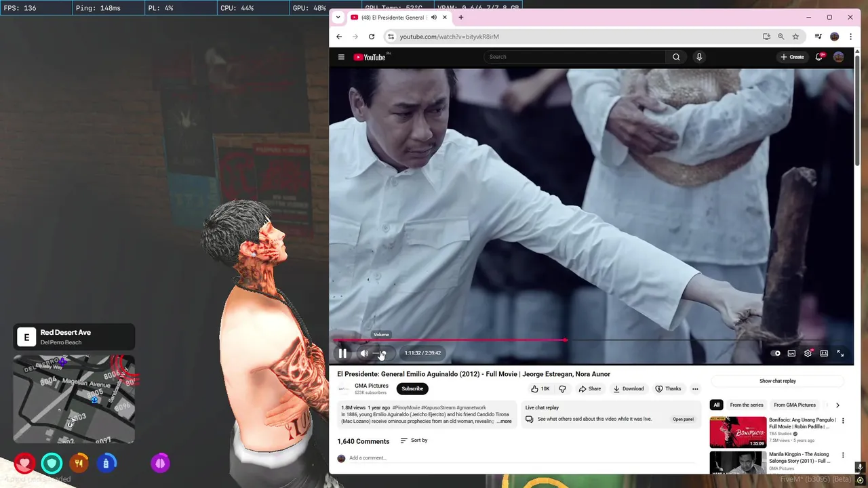Start voice search with microphone icon
The height and width of the screenshot is (488, 868).
click(x=699, y=57)
